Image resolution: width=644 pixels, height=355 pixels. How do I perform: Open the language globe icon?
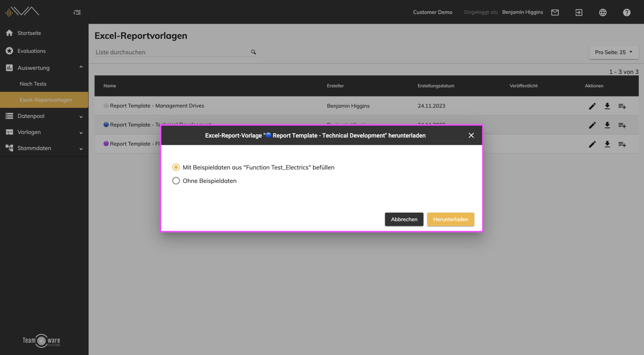pyautogui.click(x=603, y=12)
